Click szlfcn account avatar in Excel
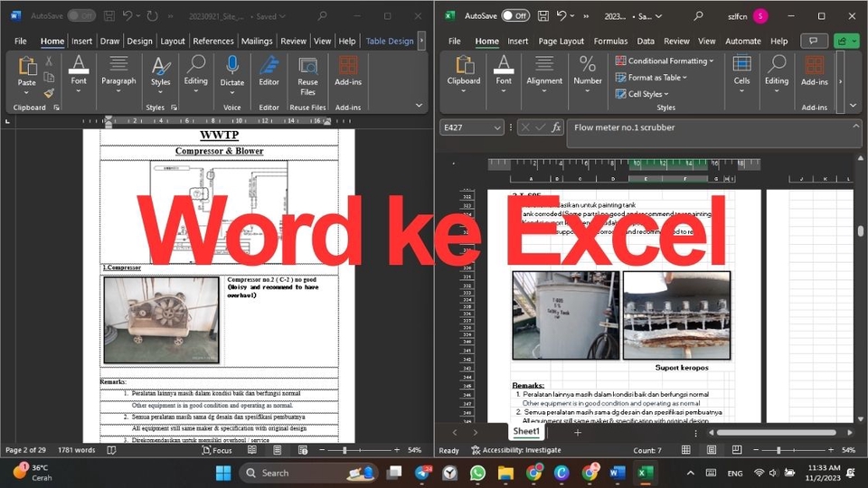 [760, 16]
